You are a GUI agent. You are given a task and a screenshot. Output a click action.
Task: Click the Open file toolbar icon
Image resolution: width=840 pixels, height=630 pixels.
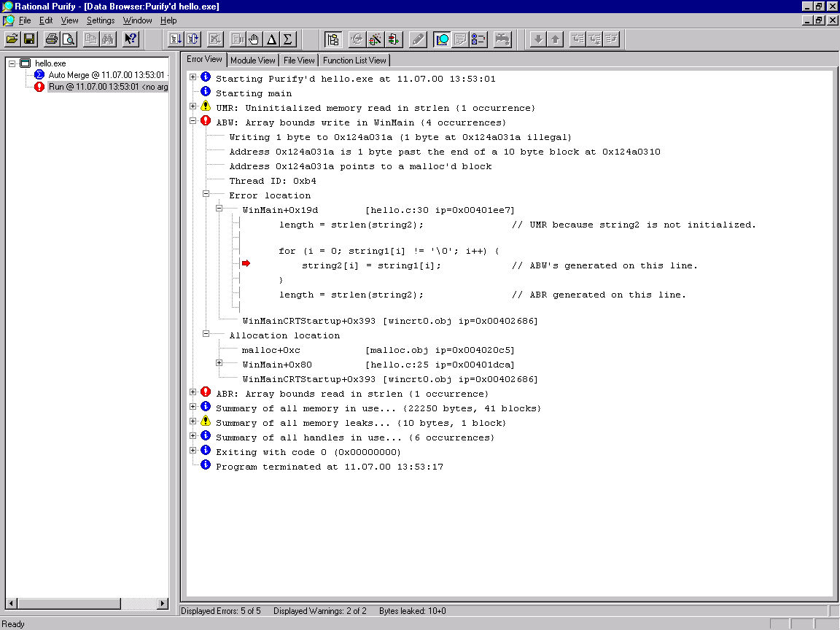tap(12, 39)
